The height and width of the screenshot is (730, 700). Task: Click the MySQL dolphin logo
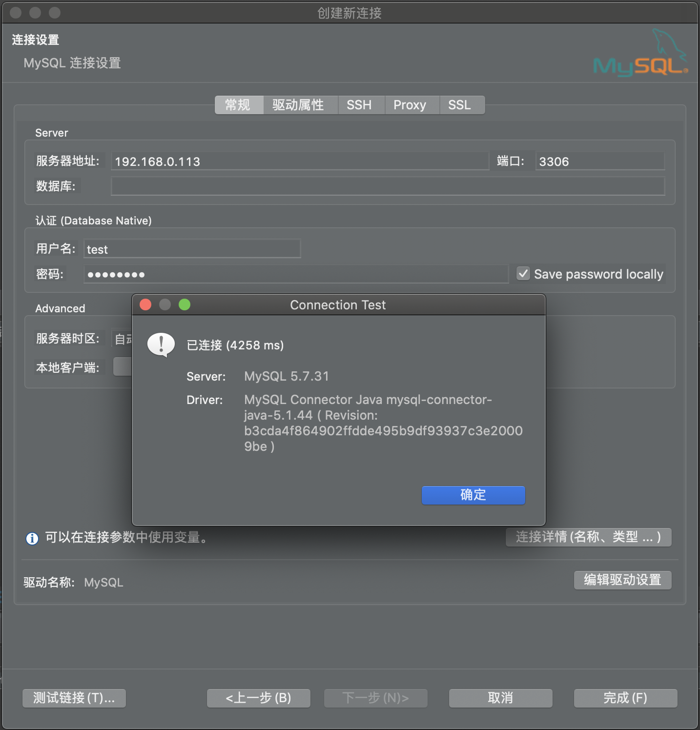[640, 53]
